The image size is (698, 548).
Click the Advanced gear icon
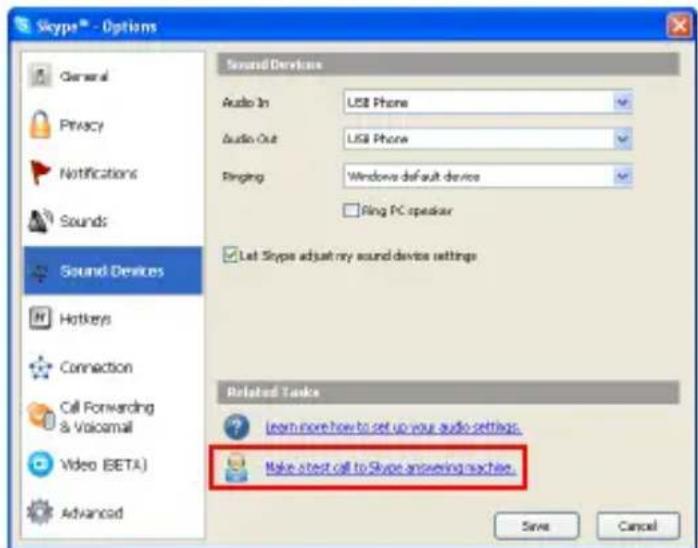(40, 512)
